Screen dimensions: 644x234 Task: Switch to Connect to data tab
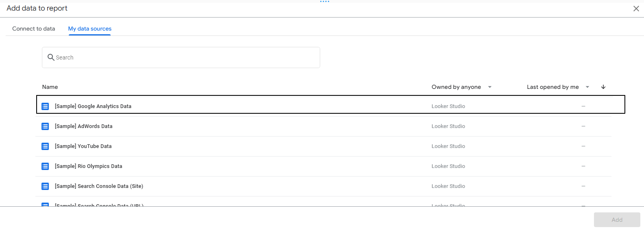(33, 29)
